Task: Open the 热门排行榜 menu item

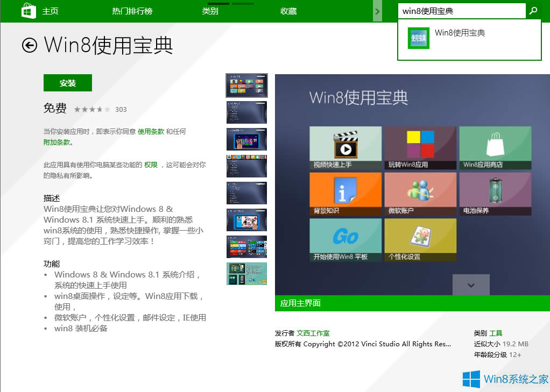Action: tap(132, 10)
